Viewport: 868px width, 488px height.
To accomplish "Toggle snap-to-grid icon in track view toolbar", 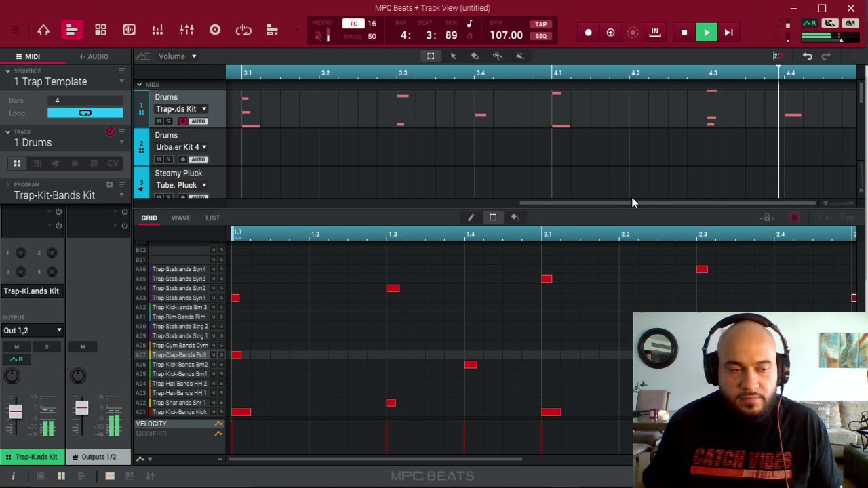I will click(778, 56).
